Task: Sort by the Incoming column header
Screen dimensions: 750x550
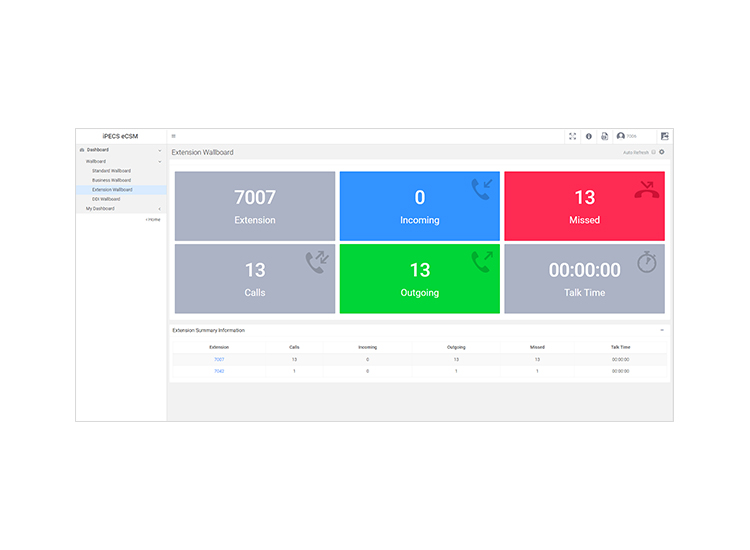Action: click(367, 347)
